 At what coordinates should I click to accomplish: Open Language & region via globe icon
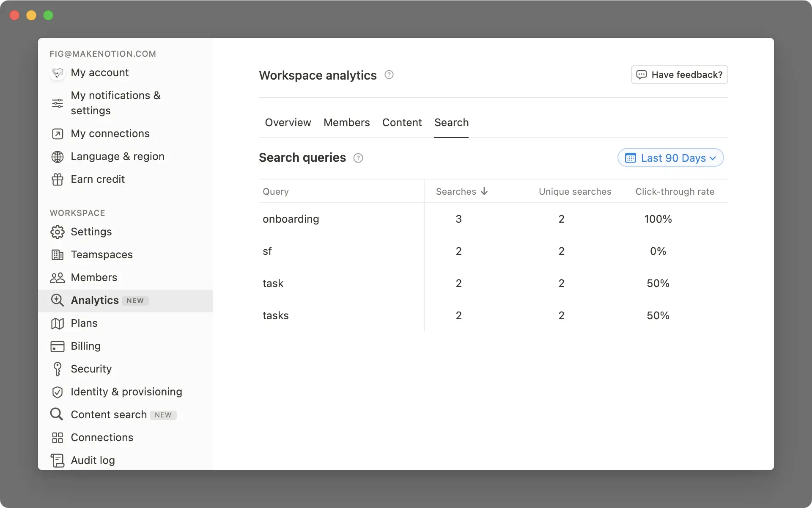point(57,156)
